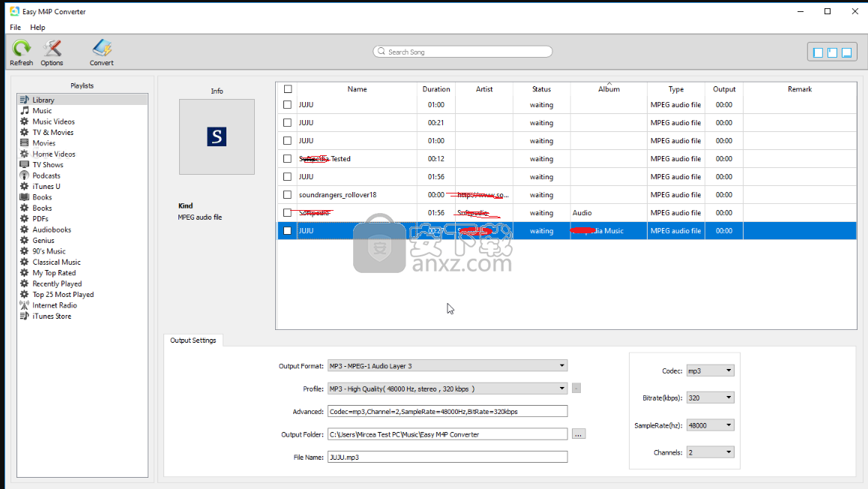Open the Help menu
This screenshot has width=868, height=489.
pos(37,27)
